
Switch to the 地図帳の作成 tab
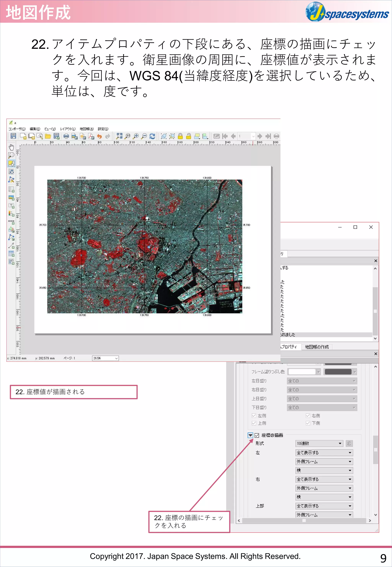[x=317, y=347]
